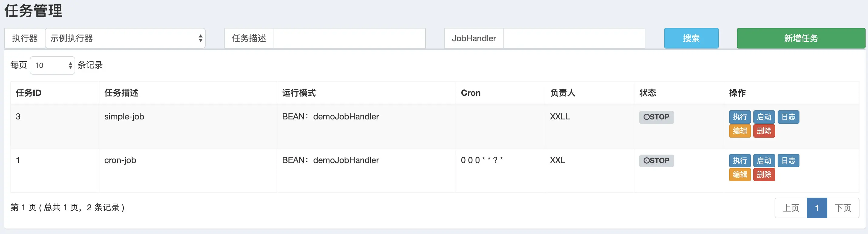Click the 任务描述 search input field
868x234 pixels.
click(x=349, y=38)
